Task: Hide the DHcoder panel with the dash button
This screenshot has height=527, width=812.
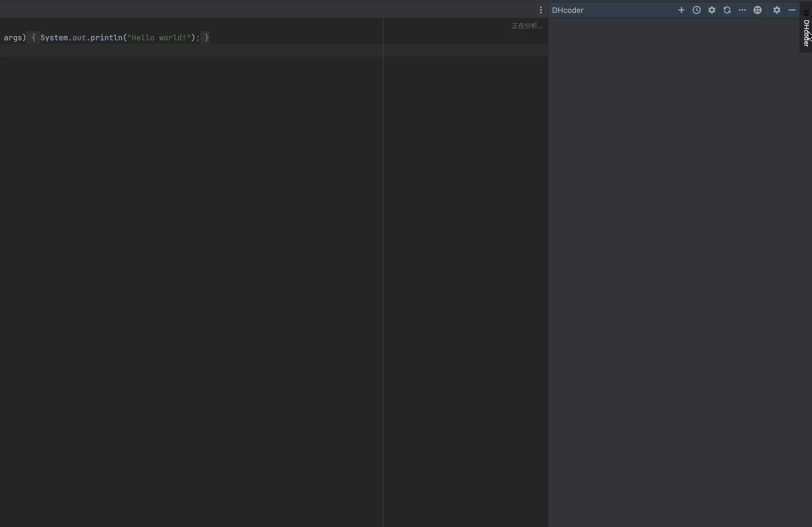Action: click(x=792, y=10)
